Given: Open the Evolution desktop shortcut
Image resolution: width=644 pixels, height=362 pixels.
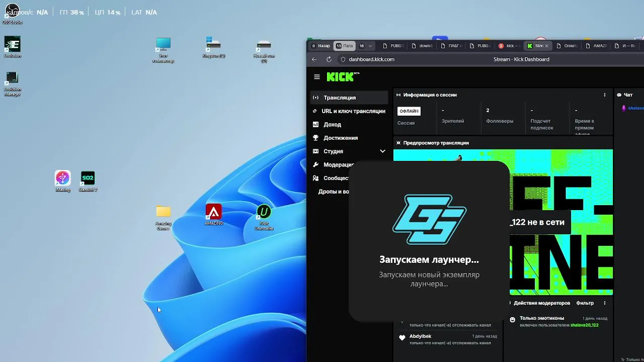Looking at the screenshot, I should (x=12, y=47).
